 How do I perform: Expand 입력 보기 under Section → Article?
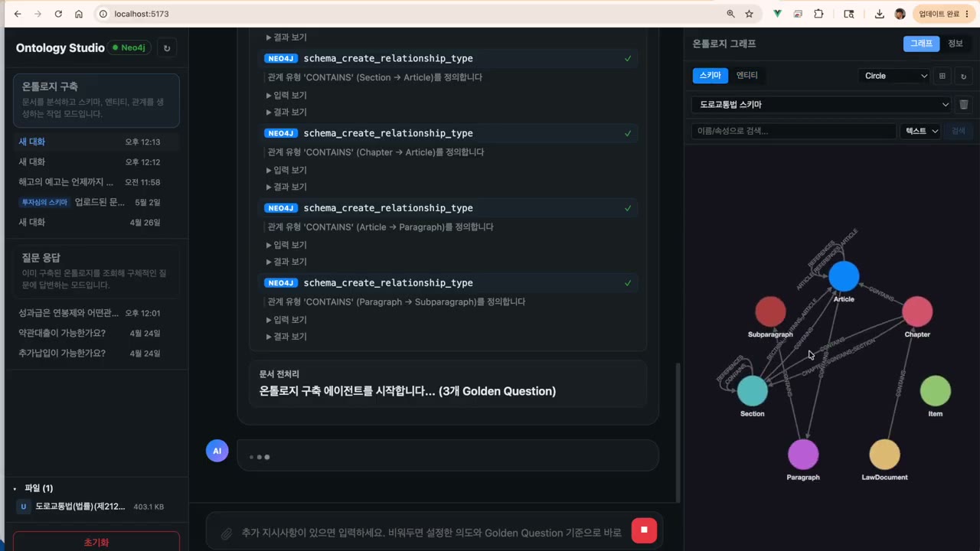pyautogui.click(x=286, y=95)
